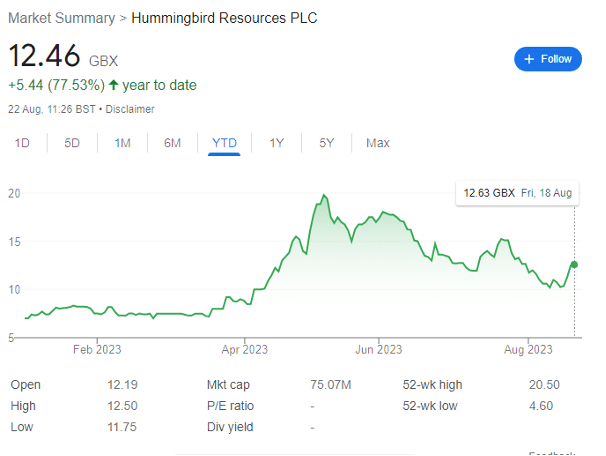Click the 52-wk high label
This screenshot has width=606, height=456.
432,385
